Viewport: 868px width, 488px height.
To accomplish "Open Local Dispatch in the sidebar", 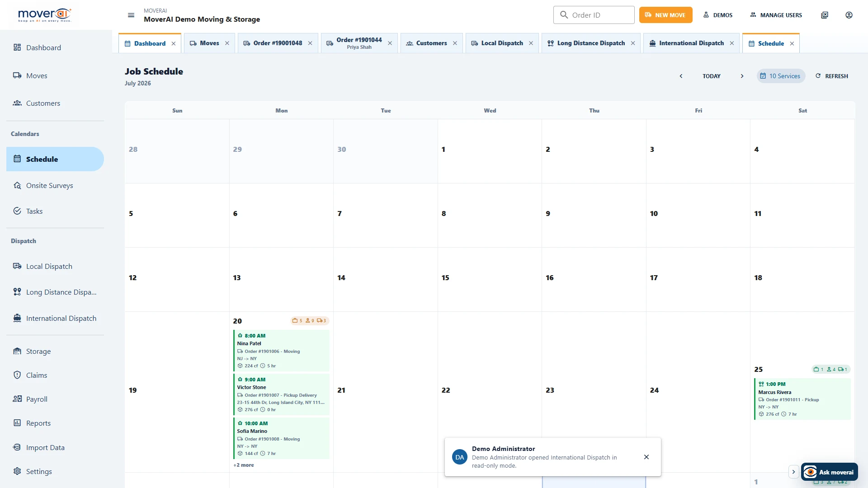I will point(55,266).
